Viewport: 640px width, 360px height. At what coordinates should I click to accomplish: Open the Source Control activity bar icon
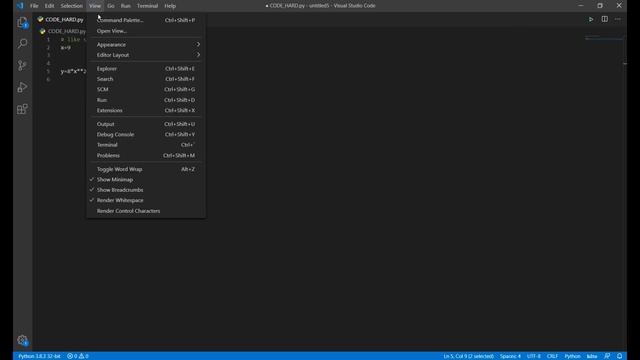22,65
